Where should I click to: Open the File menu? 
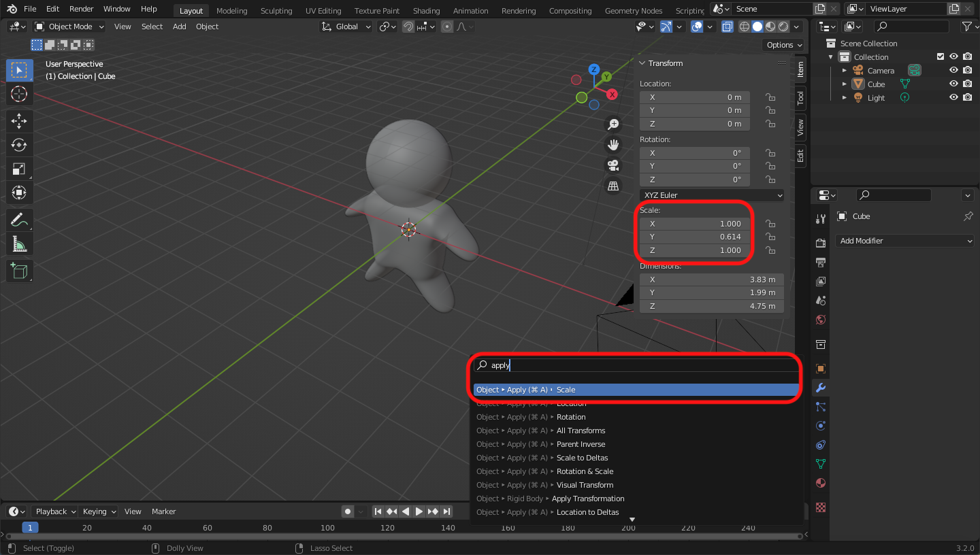click(30, 9)
